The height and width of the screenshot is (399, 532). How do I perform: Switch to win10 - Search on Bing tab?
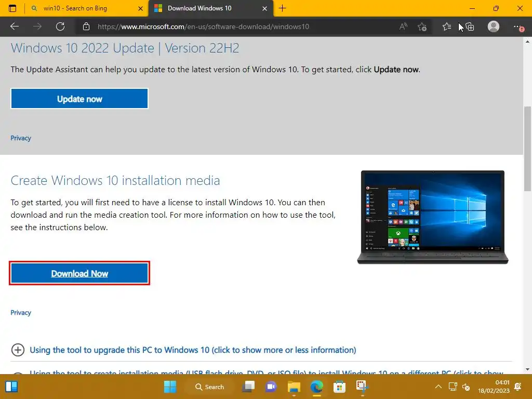click(x=87, y=8)
